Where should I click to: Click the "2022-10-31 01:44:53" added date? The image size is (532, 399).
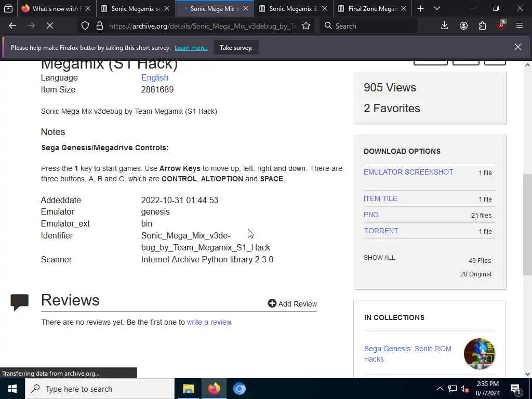point(180,200)
